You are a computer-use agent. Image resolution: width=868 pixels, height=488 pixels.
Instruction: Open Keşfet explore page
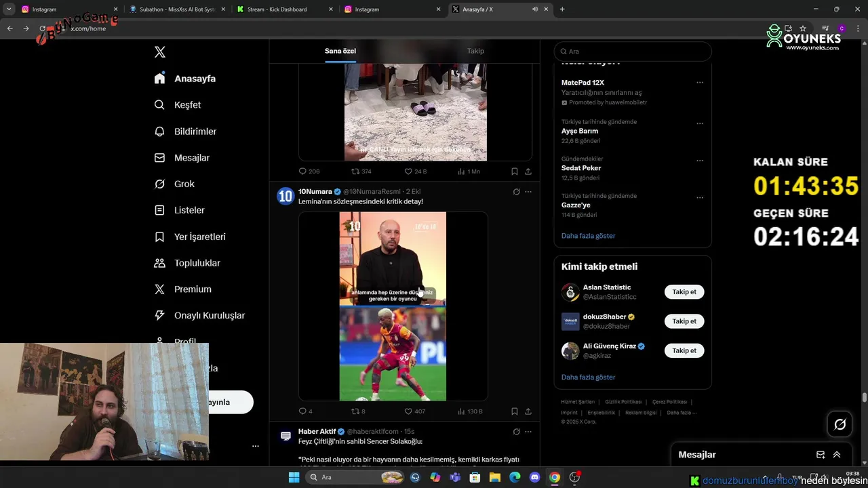pos(178,105)
